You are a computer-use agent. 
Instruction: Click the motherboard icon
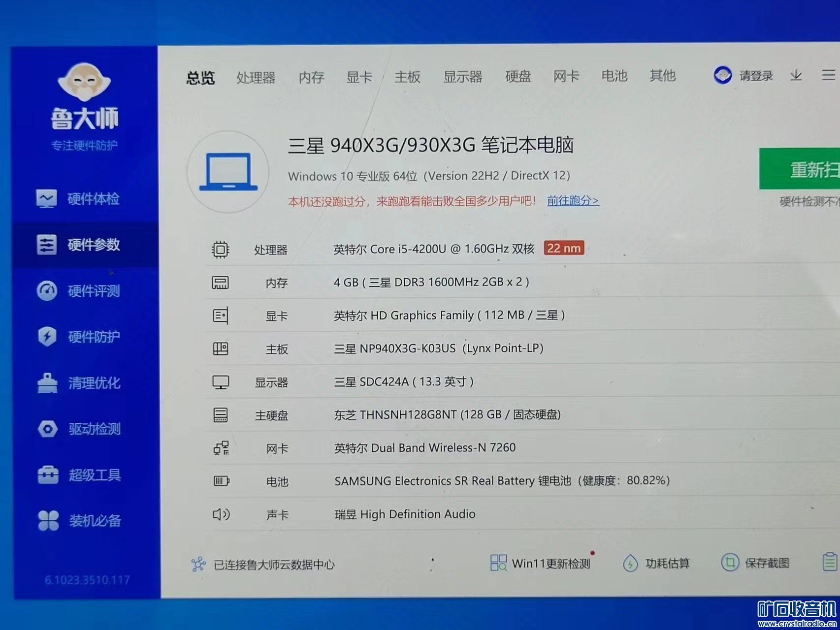pos(220,349)
